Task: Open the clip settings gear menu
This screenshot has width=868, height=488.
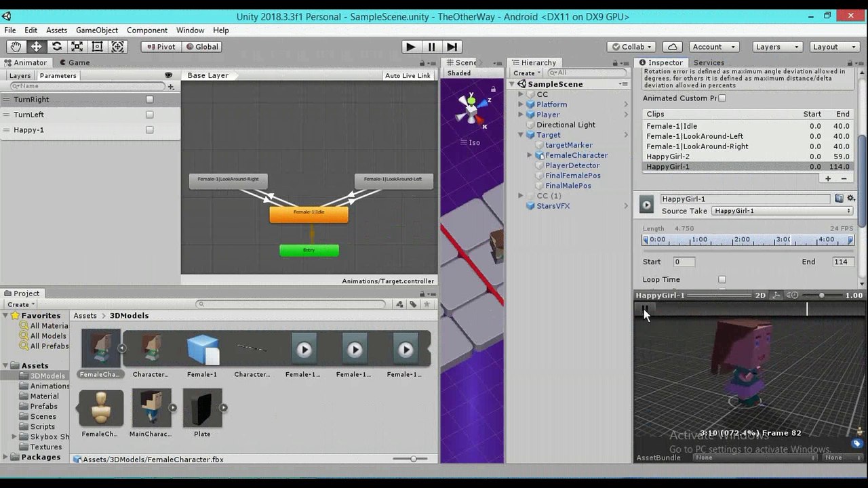Action: [x=850, y=199]
